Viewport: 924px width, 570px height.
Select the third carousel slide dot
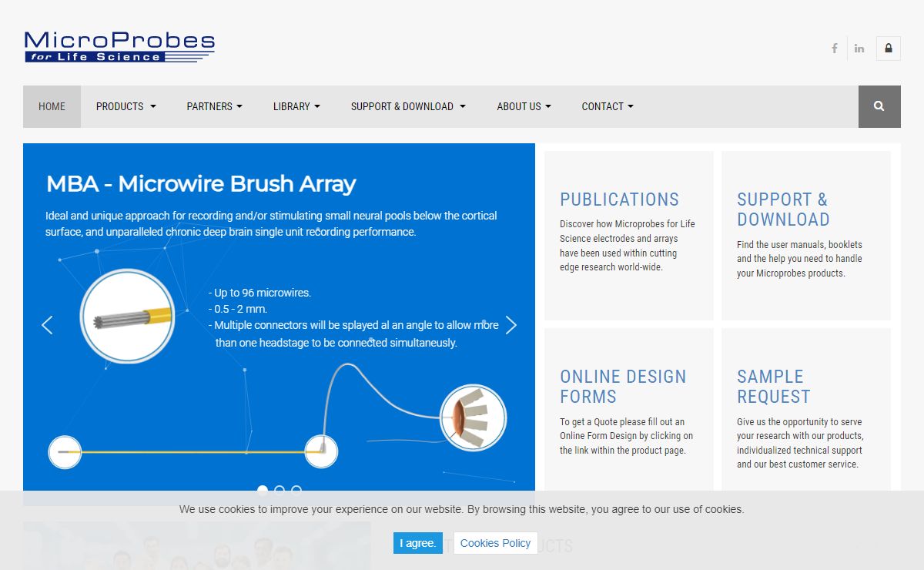296,490
